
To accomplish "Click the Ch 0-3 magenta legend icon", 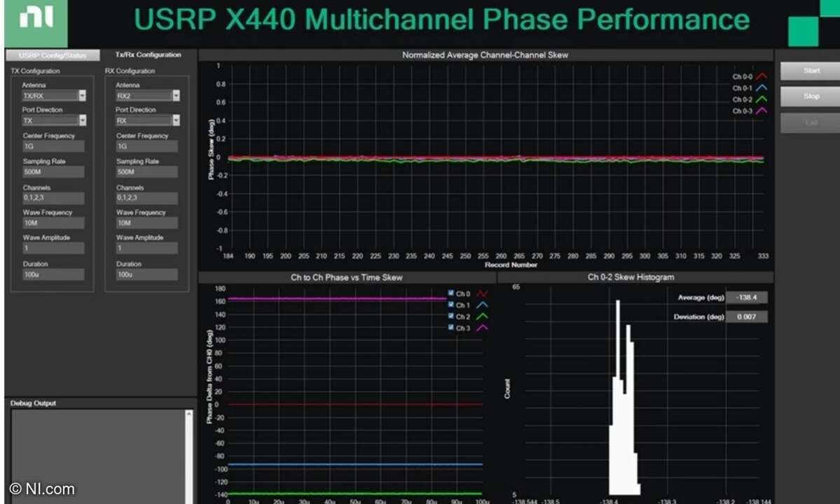I will (762, 111).
